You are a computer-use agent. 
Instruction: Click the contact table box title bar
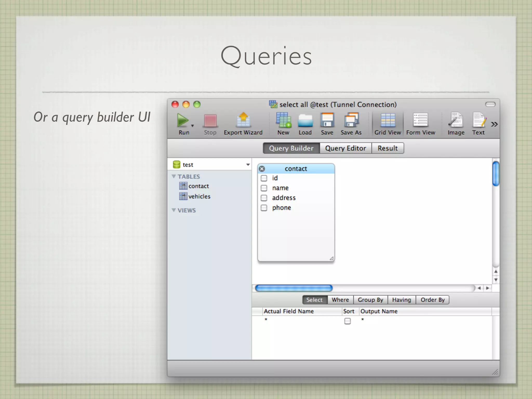tap(296, 169)
